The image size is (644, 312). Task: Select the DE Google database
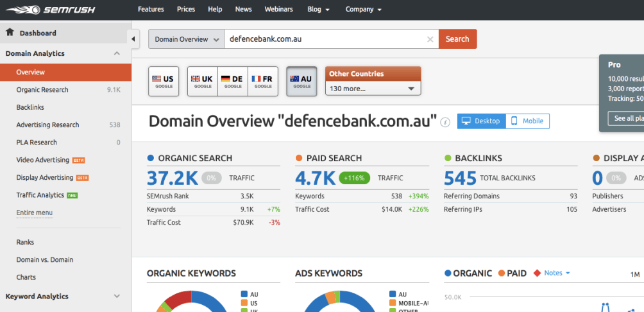[x=233, y=82]
